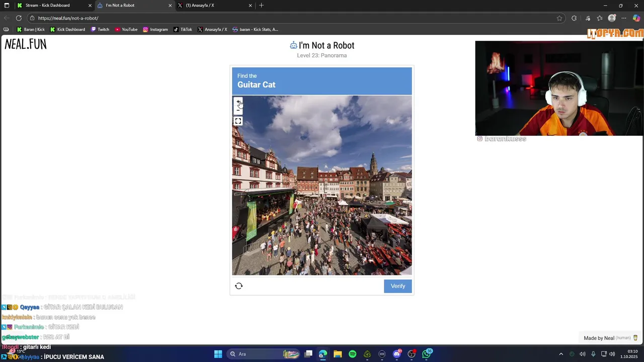This screenshot has width=644, height=362.
Task: Open OBS Studio from the taskbar
Action: pos(412,354)
